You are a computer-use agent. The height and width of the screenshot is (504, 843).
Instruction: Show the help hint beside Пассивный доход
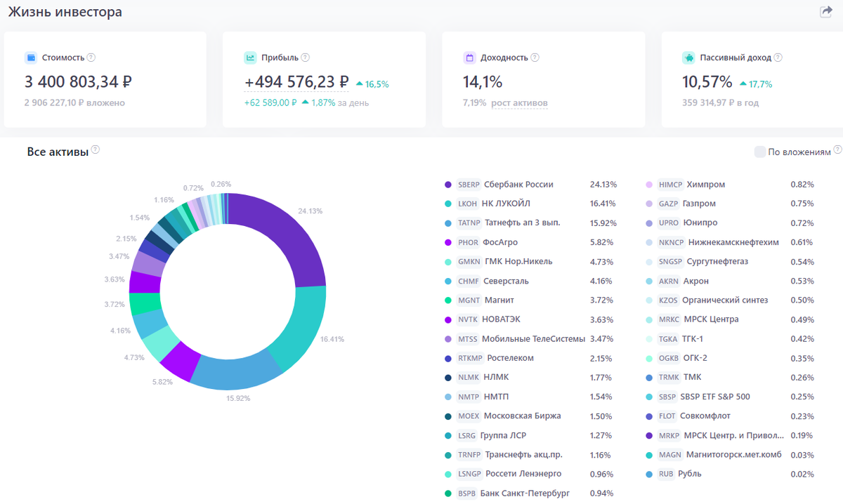(778, 58)
